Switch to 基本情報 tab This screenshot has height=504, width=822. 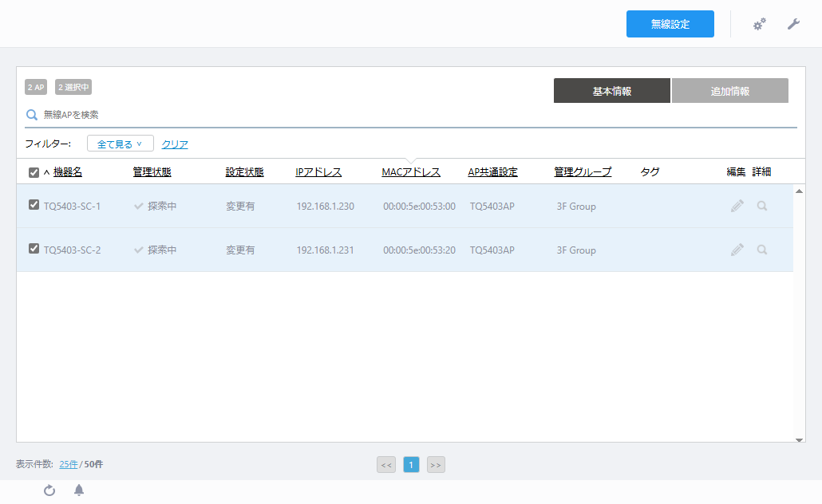click(612, 91)
